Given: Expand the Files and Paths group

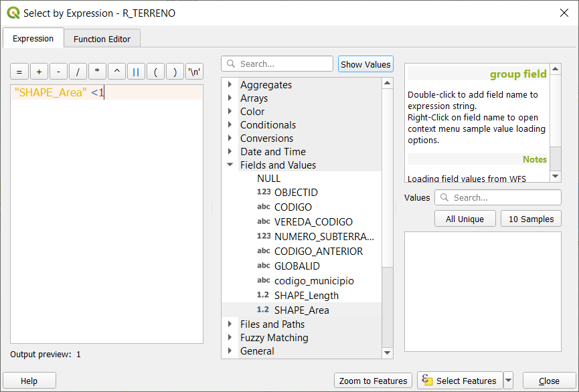Looking at the screenshot, I should click(x=230, y=324).
